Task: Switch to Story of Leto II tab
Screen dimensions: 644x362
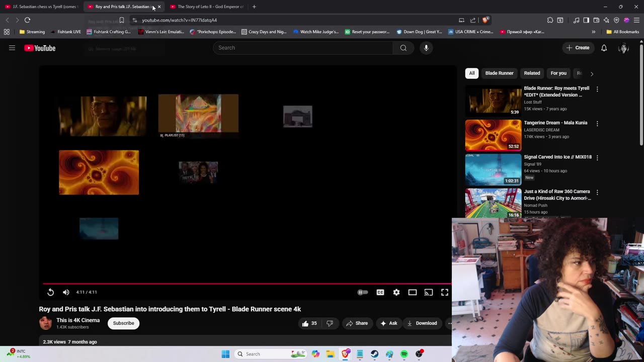Action: point(207,7)
